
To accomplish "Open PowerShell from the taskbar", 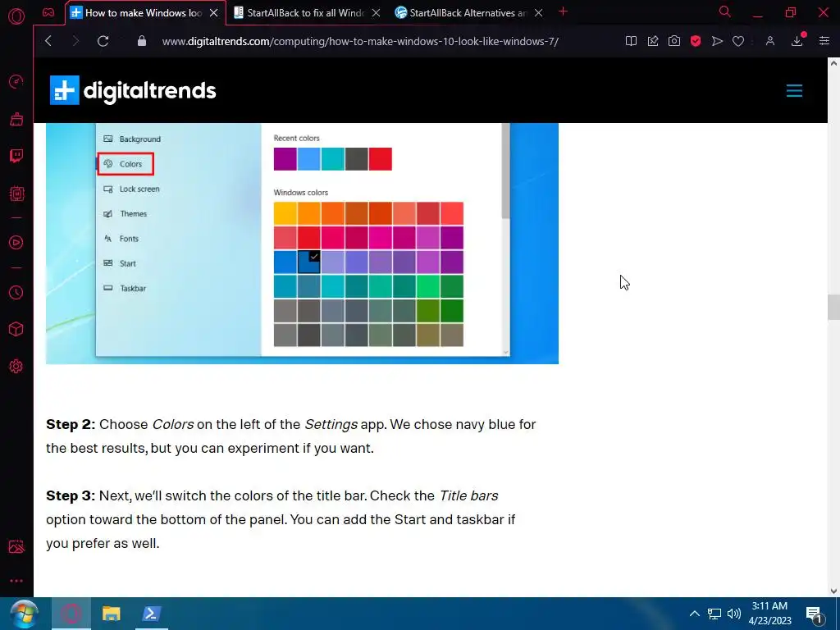I will (151, 614).
